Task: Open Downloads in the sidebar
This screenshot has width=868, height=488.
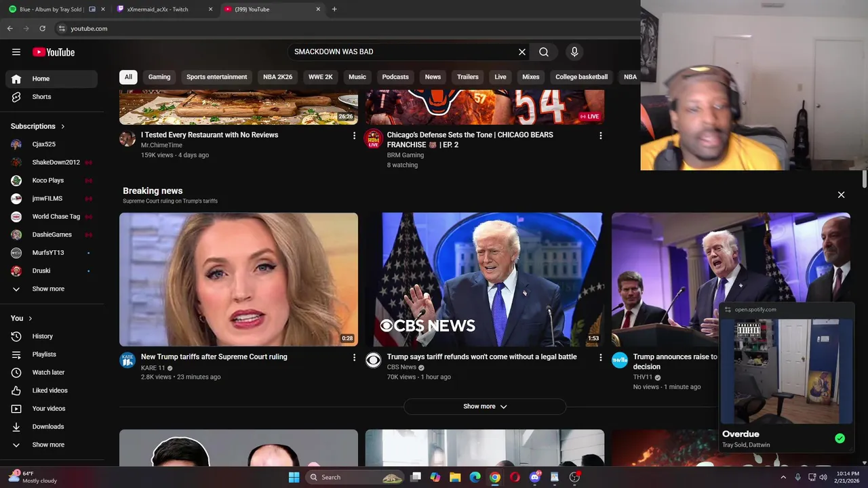Action: [x=52, y=426]
